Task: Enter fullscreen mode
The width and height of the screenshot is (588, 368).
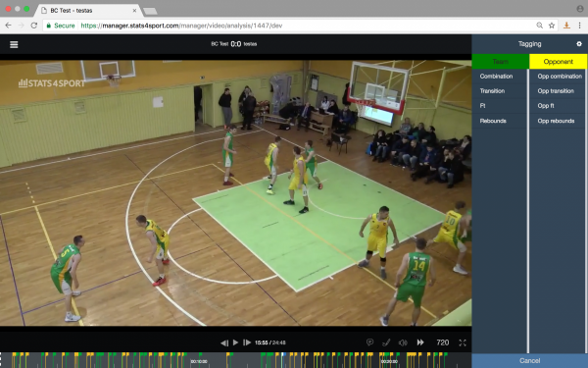Action: click(463, 342)
